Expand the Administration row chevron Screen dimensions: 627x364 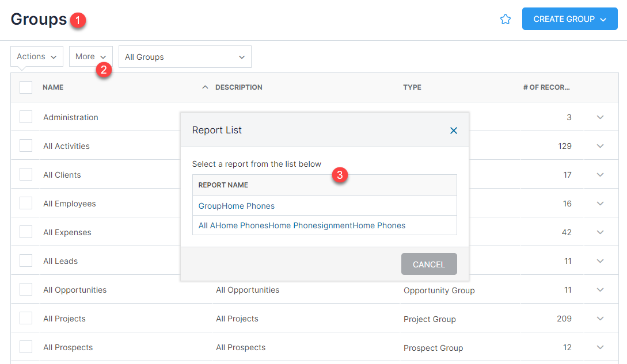tap(600, 117)
